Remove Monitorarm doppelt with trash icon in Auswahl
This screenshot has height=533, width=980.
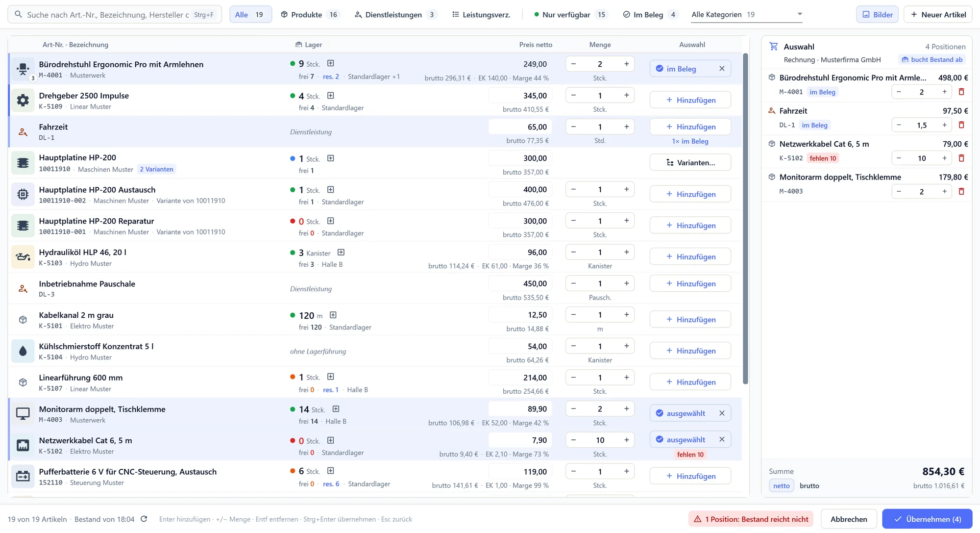coord(961,191)
